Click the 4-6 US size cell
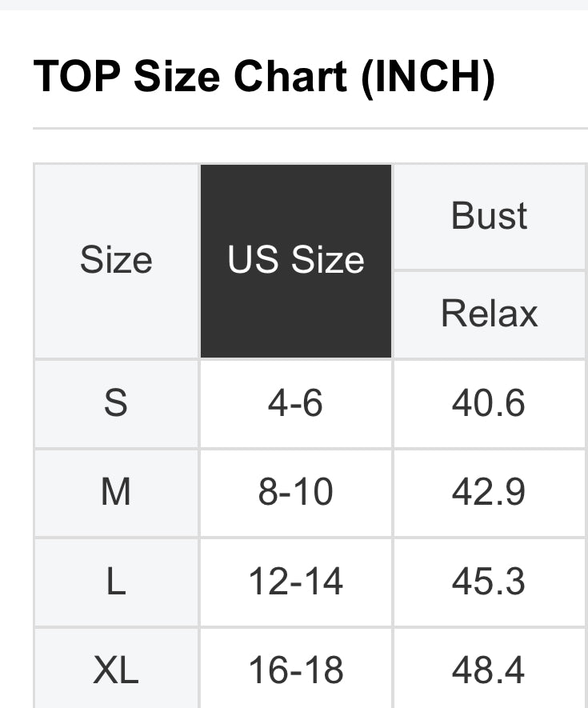Image resolution: width=588 pixels, height=708 pixels. 296,403
